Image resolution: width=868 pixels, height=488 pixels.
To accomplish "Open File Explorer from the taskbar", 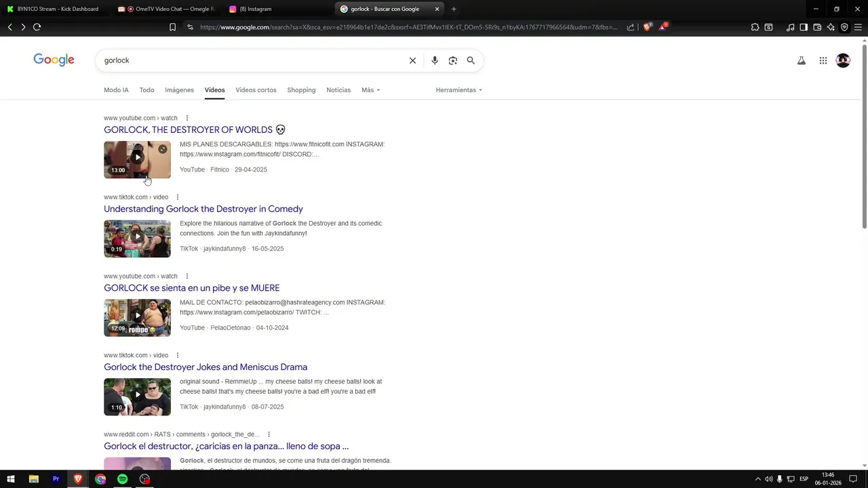I will (x=33, y=479).
